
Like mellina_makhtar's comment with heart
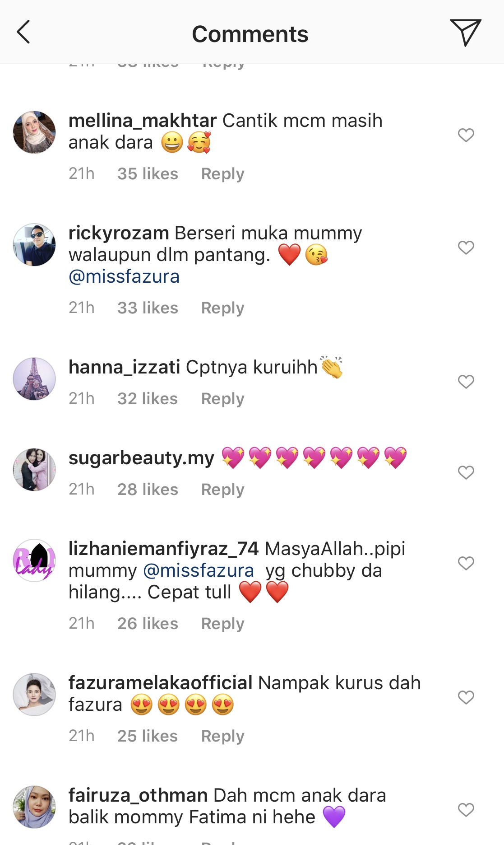[466, 135]
